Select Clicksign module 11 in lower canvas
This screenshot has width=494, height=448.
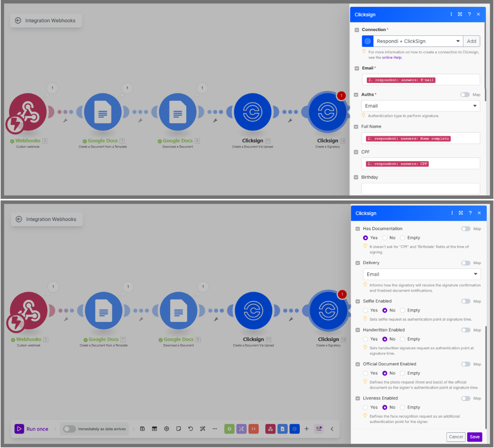[254, 311]
